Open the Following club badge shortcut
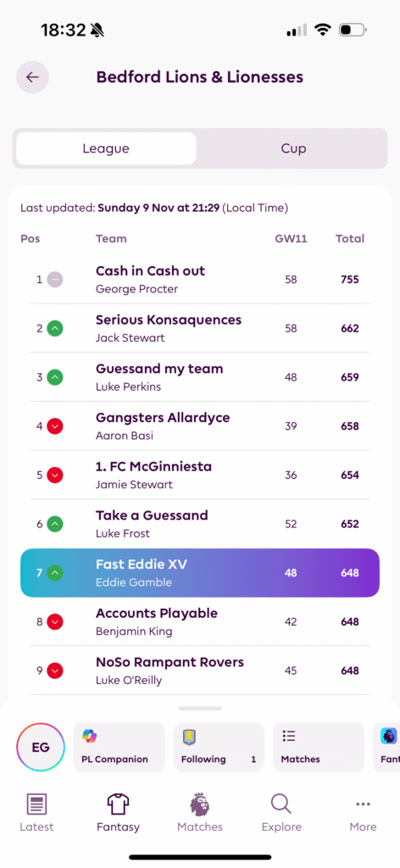The width and height of the screenshot is (400, 868). click(219, 748)
